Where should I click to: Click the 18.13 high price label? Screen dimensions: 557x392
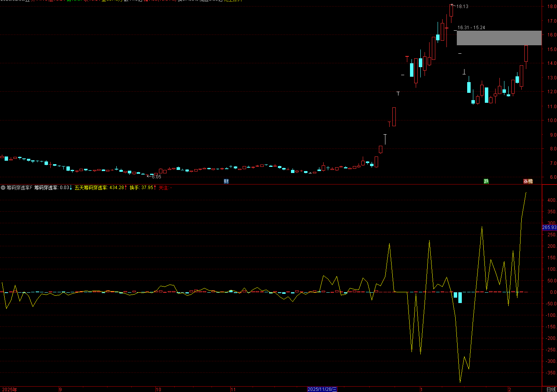(x=462, y=7)
